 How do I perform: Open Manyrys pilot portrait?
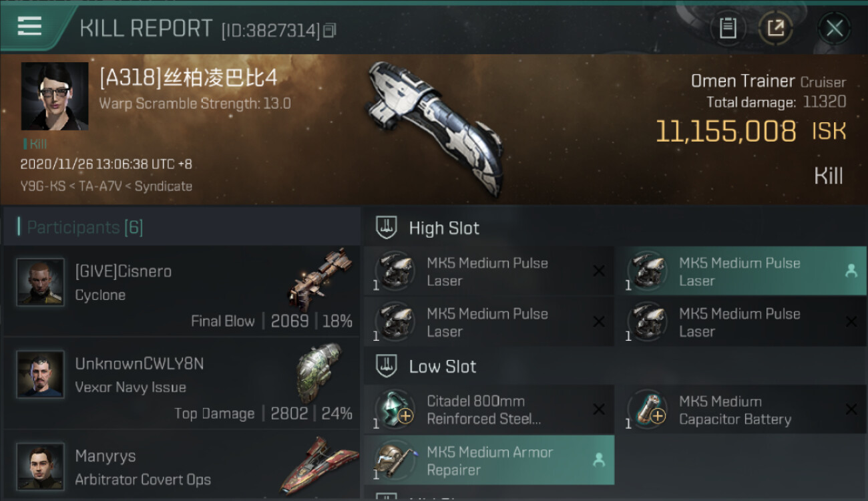41,466
